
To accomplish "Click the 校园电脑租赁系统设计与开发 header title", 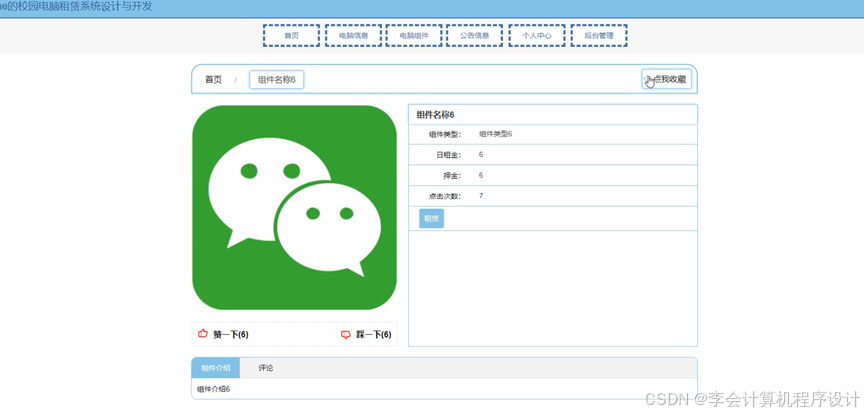I will (77, 7).
